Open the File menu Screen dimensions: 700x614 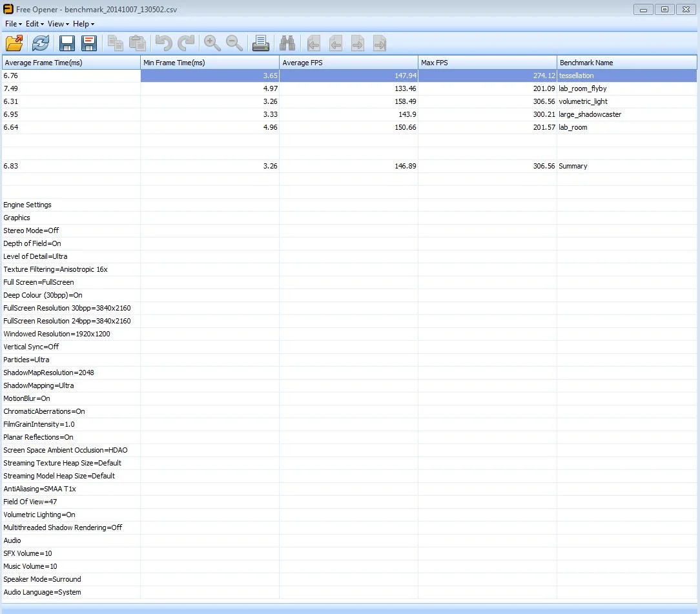coord(13,24)
